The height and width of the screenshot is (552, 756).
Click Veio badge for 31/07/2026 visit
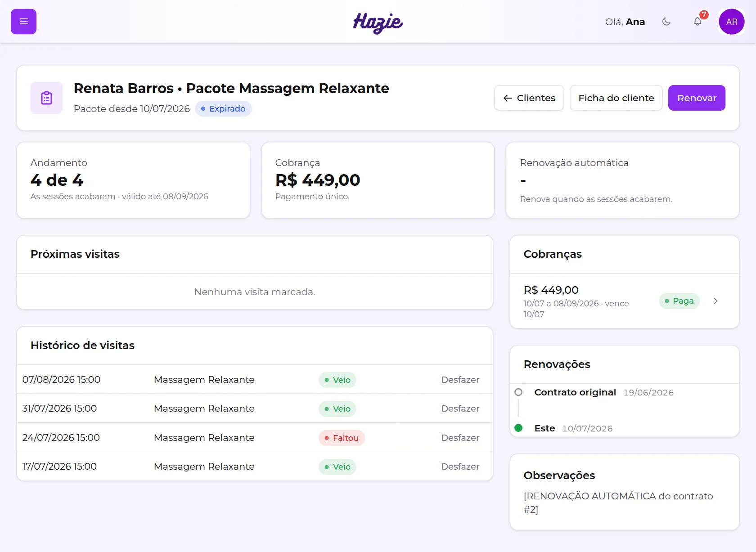pos(337,408)
